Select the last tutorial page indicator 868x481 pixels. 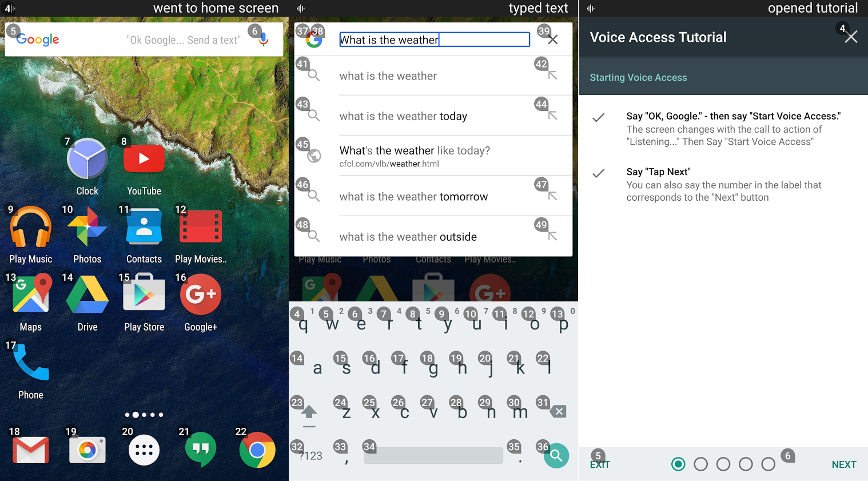[768, 464]
